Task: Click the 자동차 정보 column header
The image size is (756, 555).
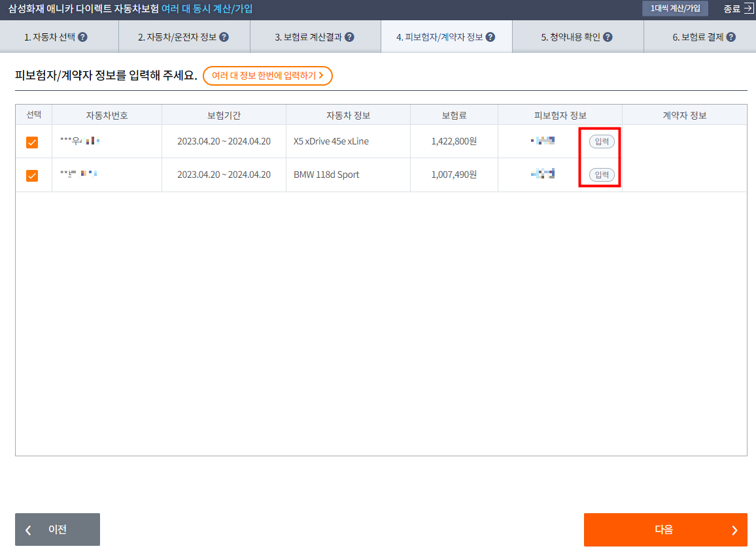Action: (x=348, y=115)
